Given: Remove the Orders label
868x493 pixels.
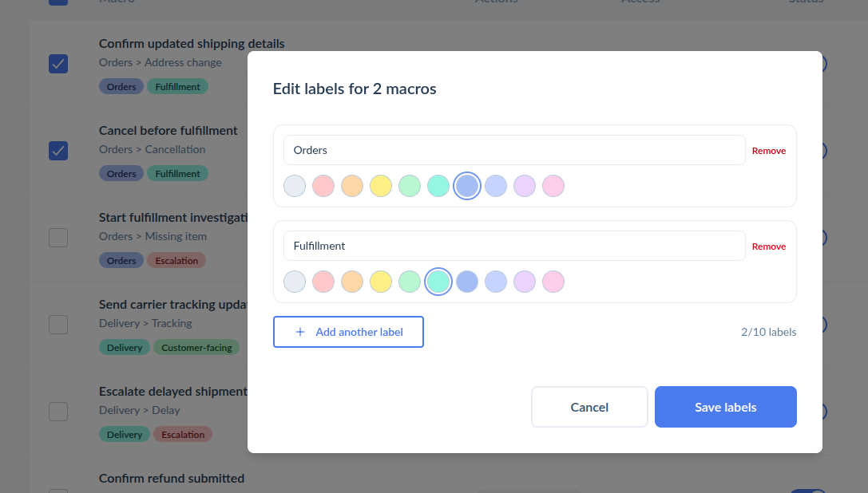Looking at the screenshot, I should [769, 151].
